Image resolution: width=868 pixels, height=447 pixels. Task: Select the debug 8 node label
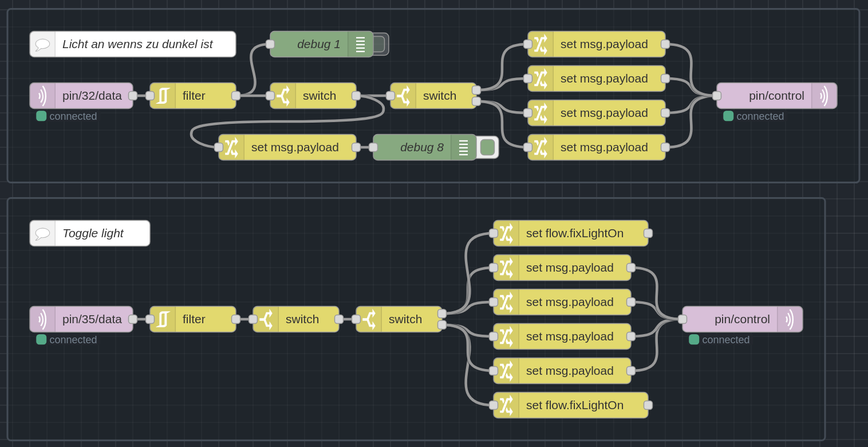(422, 147)
